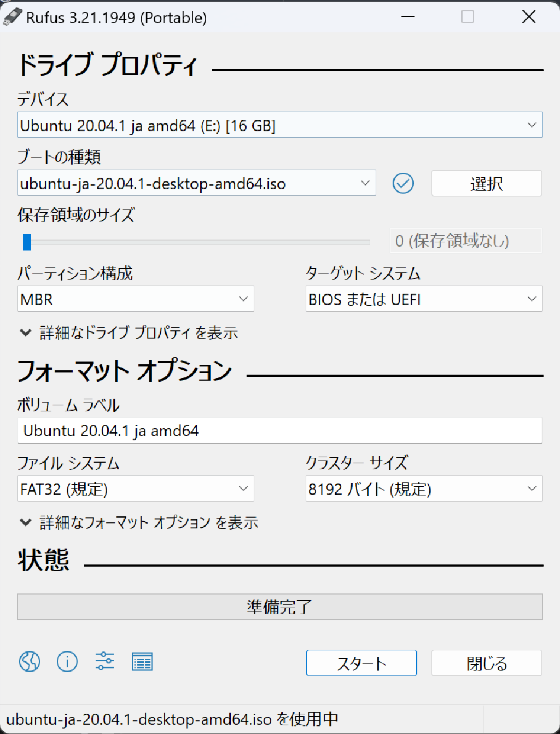Screen dimensions: 560x734
Task: Open the About Rufus info icon
Action: (67, 662)
